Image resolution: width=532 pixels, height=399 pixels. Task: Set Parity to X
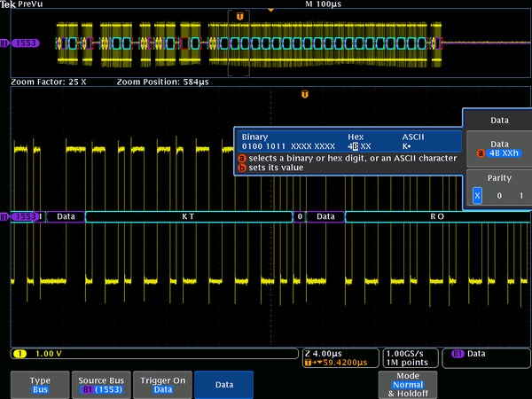(477, 195)
